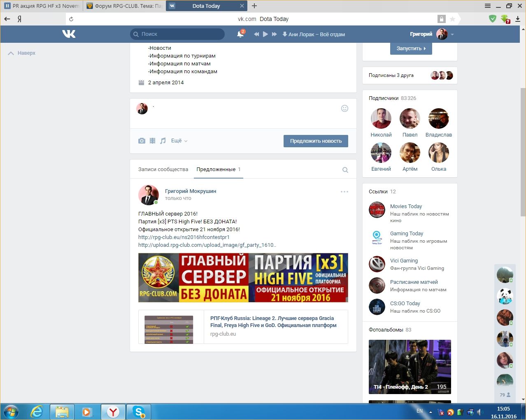Bookmark page with star icon

click(x=452, y=19)
